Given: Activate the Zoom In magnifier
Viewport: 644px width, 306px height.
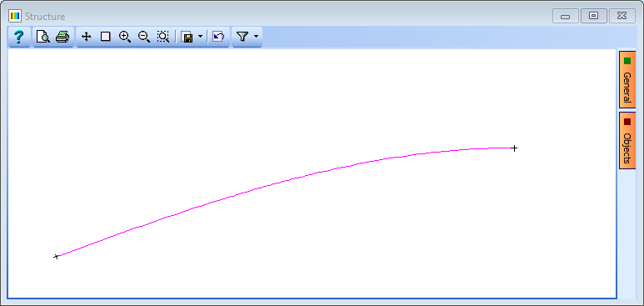Looking at the screenshot, I should (125, 37).
